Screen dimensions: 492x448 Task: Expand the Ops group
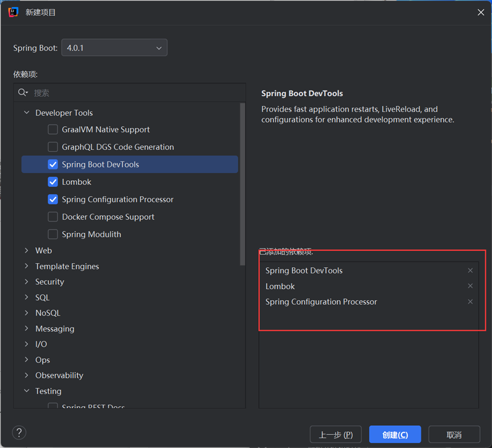click(27, 359)
